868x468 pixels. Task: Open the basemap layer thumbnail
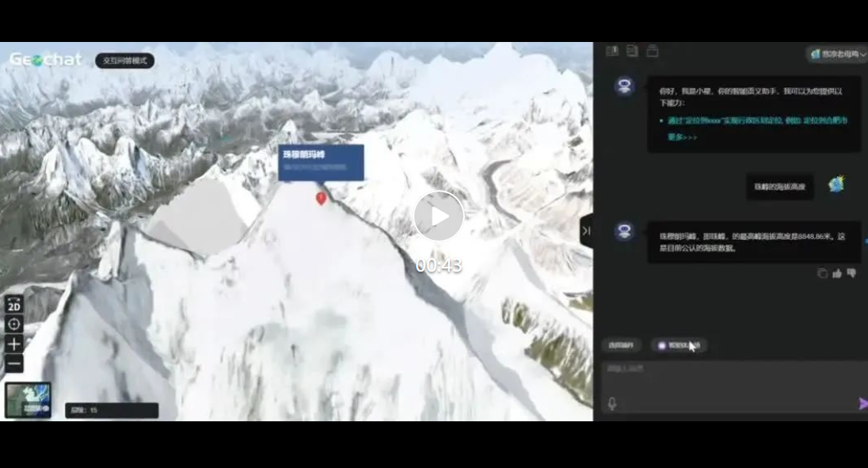(28, 400)
